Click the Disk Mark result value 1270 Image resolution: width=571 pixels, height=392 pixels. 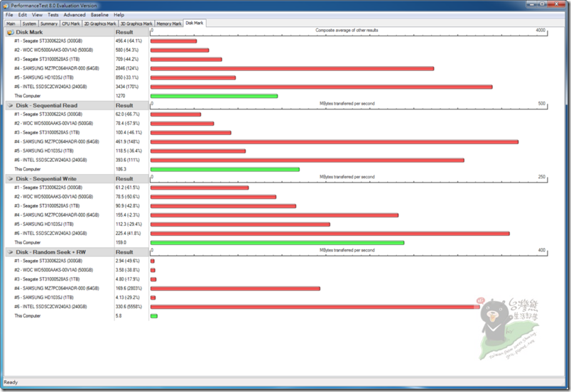pos(120,96)
